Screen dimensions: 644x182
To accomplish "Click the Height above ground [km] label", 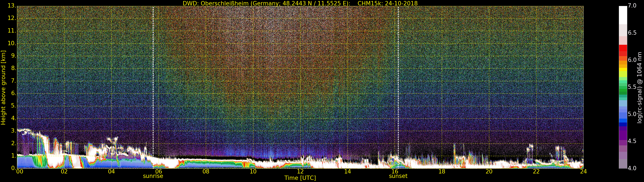I will [x=3, y=87].
